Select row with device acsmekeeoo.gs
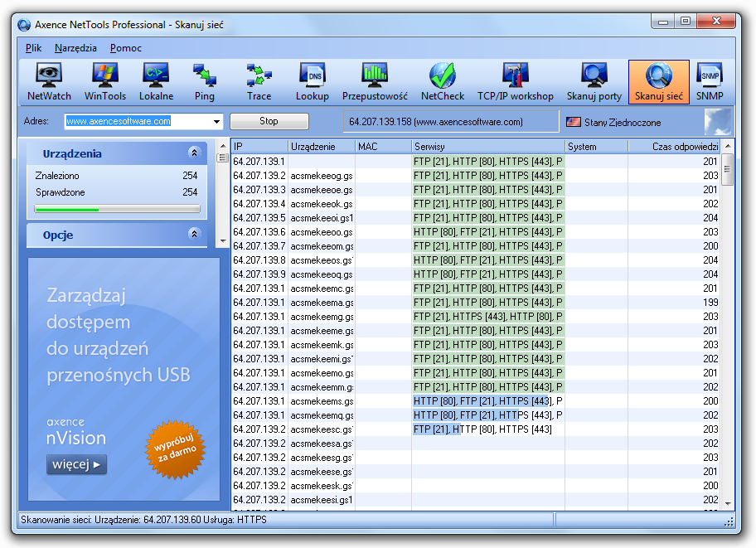 click(x=477, y=232)
